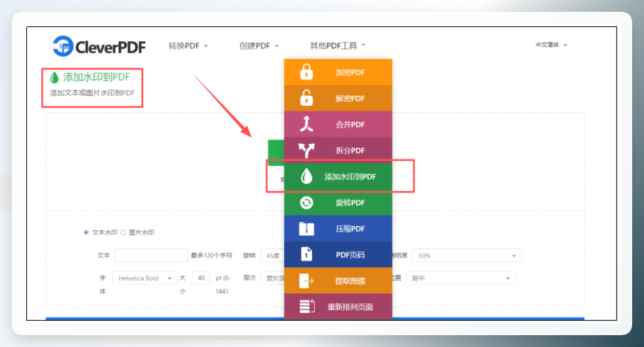Click the split arrows icon for 拆分PDF

(306, 150)
